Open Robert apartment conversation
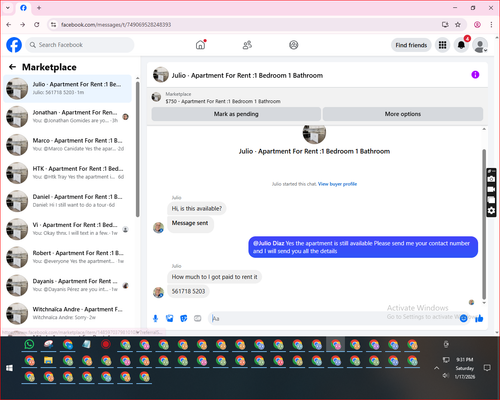 68,257
